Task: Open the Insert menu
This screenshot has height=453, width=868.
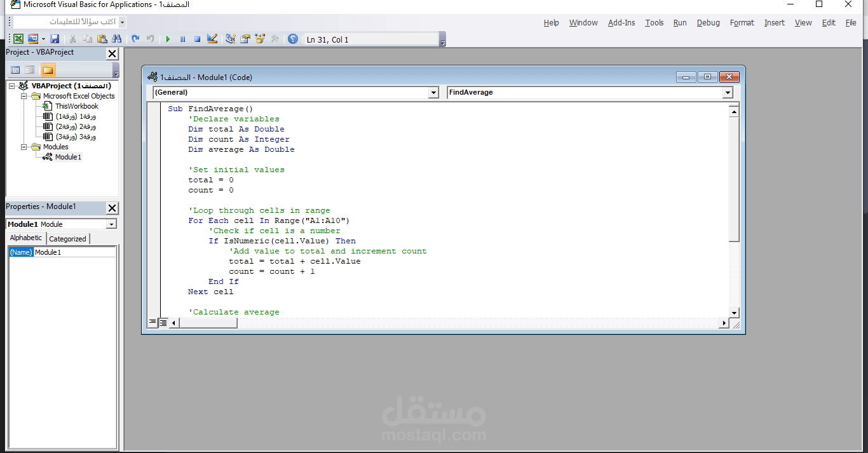Action: point(775,23)
